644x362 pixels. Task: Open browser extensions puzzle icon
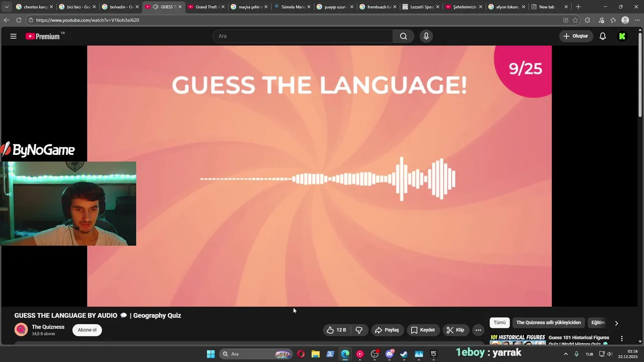(588, 20)
